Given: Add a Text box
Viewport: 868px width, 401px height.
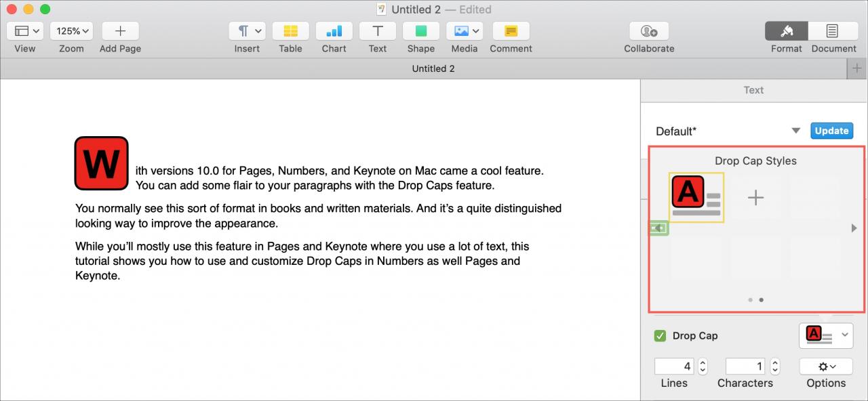Looking at the screenshot, I should (378, 31).
